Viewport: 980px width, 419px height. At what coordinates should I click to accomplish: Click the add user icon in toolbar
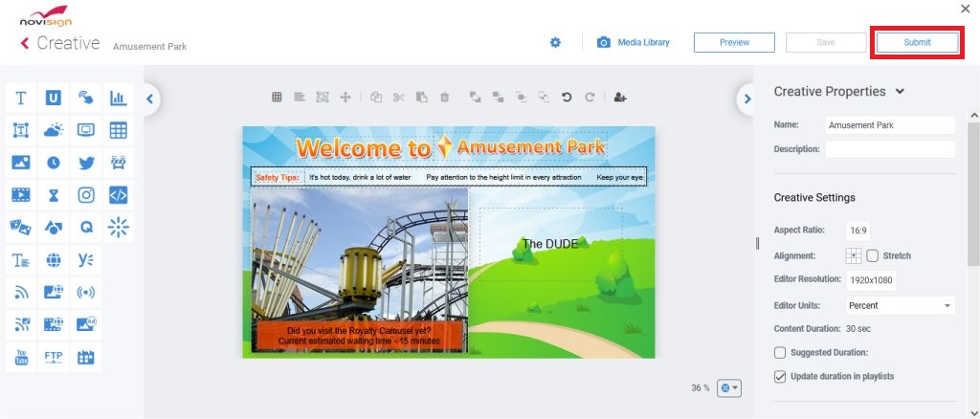pyautogui.click(x=620, y=97)
